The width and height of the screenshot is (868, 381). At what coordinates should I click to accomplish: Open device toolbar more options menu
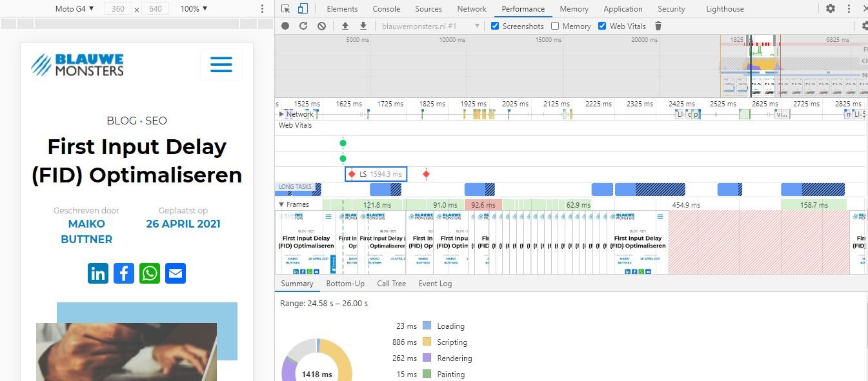262,9
